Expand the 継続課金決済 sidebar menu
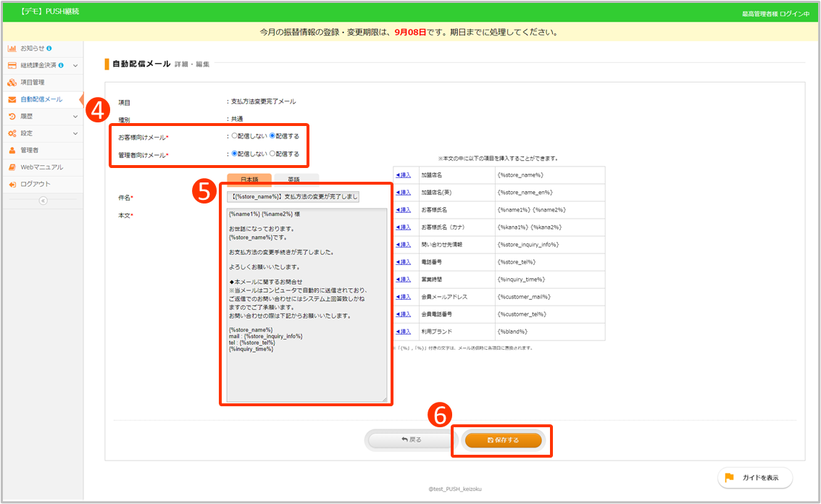Viewport: 821px width, 504px height. 75,66
